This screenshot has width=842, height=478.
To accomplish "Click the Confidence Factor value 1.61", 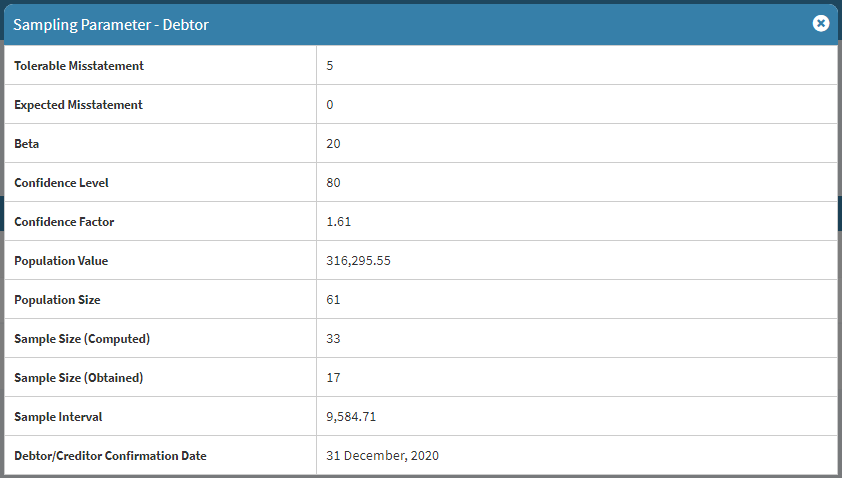I will pyautogui.click(x=339, y=222).
